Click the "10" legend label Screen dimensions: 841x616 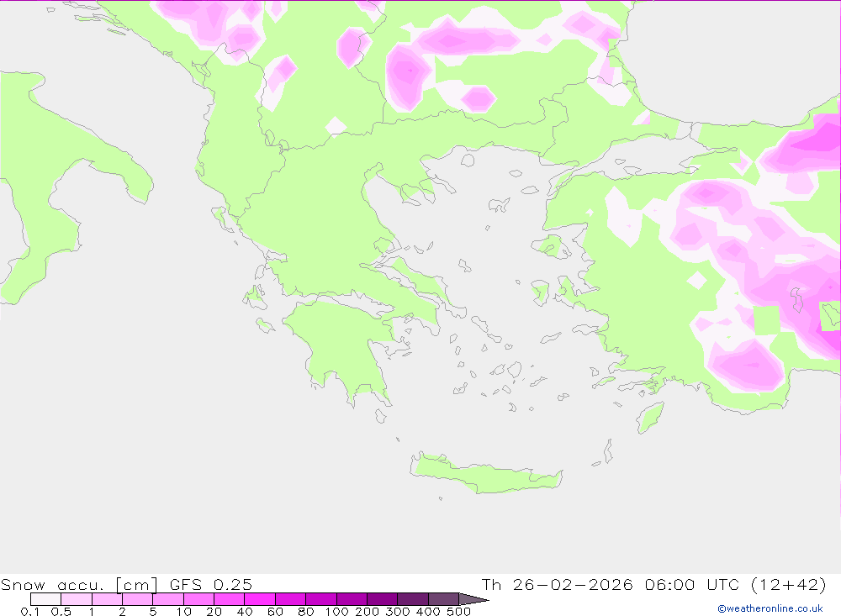(x=183, y=611)
